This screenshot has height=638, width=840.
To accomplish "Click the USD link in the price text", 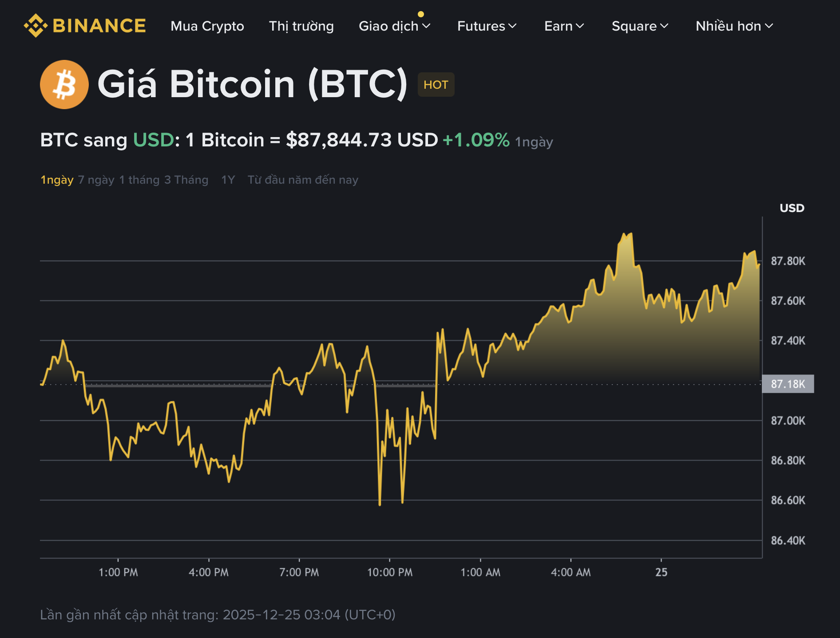I will pyautogui.click(x=153, y=141).
